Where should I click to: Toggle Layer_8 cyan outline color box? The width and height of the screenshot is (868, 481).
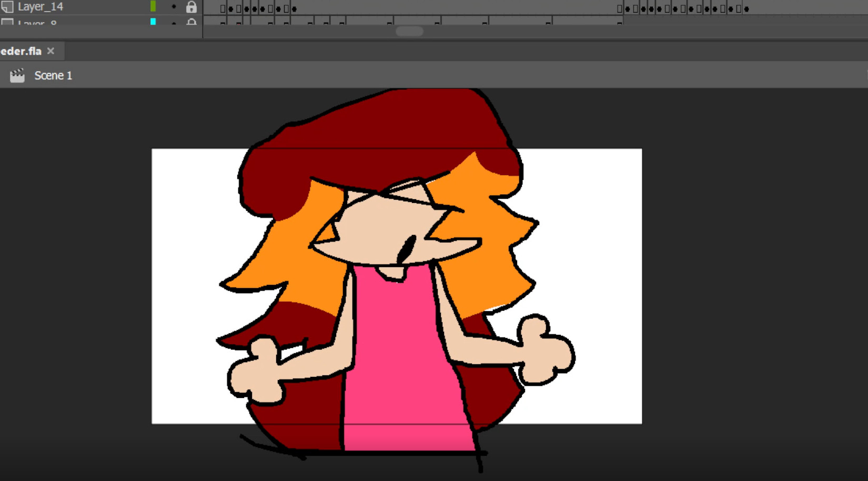coord(153,22)
